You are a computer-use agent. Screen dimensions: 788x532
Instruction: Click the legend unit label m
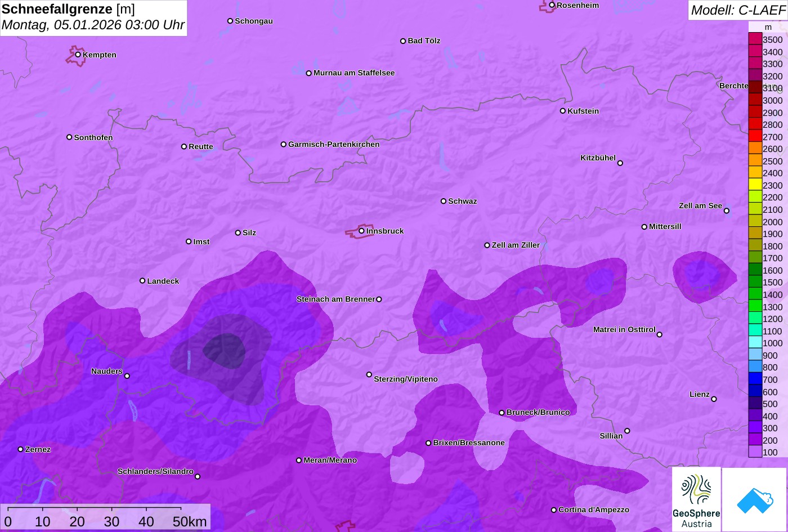[x=768, y=27]
